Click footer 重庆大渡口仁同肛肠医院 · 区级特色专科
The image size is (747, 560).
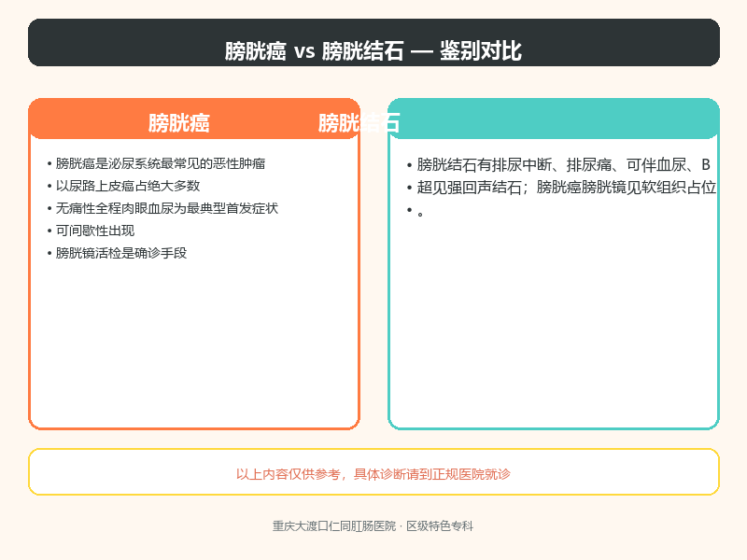(x=373, y=526)
